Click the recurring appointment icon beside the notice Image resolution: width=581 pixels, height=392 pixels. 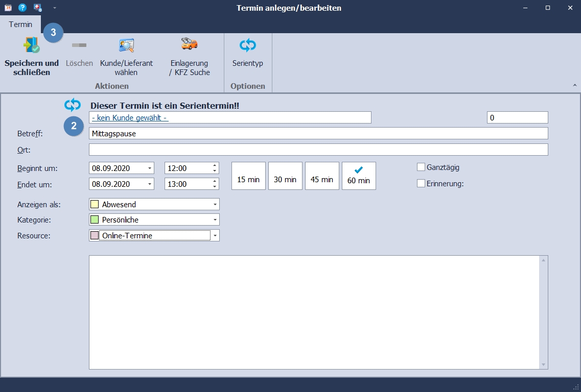(x=73, y=105)
